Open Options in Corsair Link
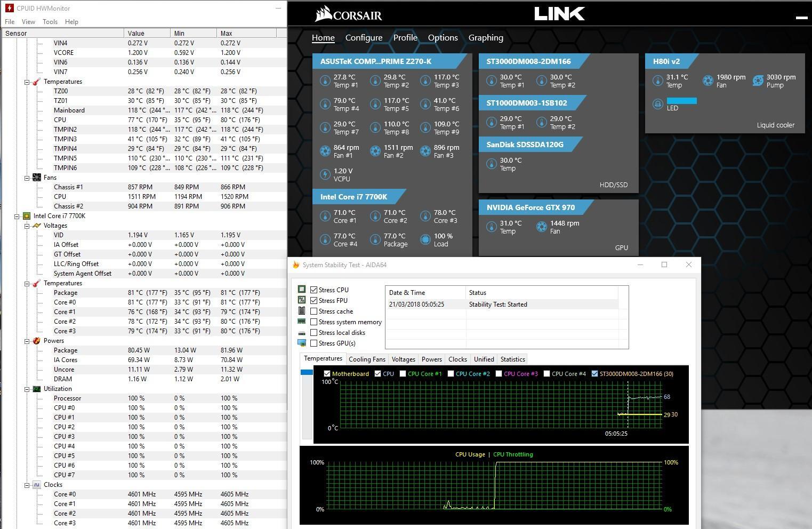812x529 pixels. (443, 38)
